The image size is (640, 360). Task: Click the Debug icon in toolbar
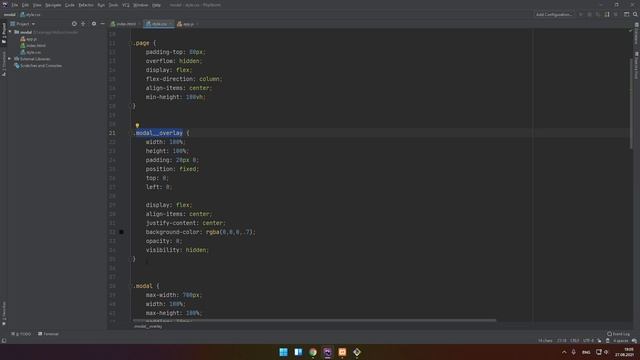point(589,15)
